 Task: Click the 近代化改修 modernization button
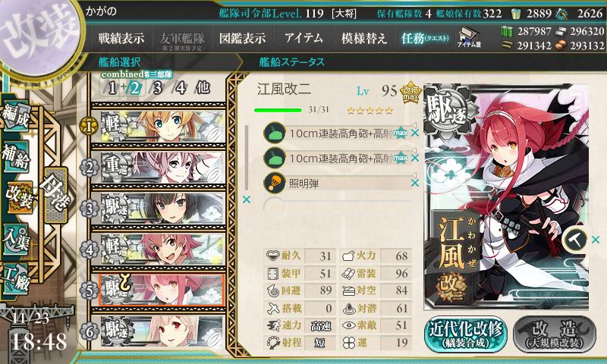pos(466,334)
